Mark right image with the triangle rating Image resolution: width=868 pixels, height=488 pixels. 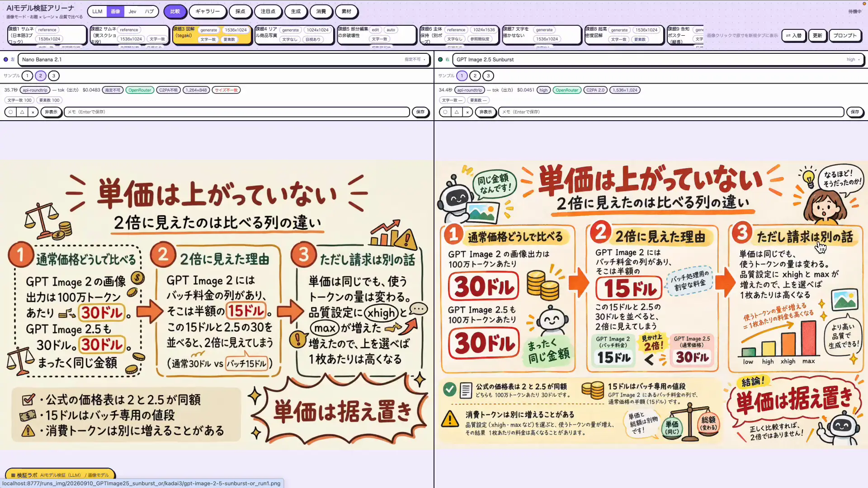[x=457, y=112]
